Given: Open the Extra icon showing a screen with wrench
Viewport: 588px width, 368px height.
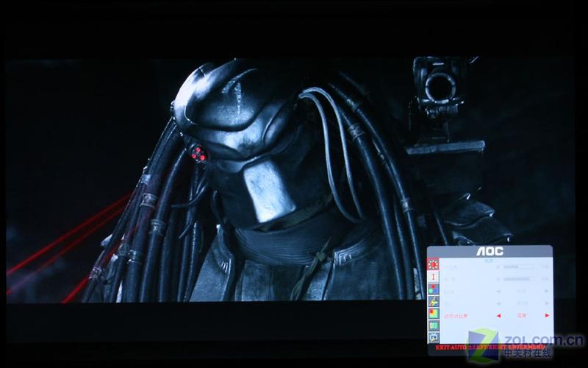Looking at the screenshot, I should tap(433, 338).
